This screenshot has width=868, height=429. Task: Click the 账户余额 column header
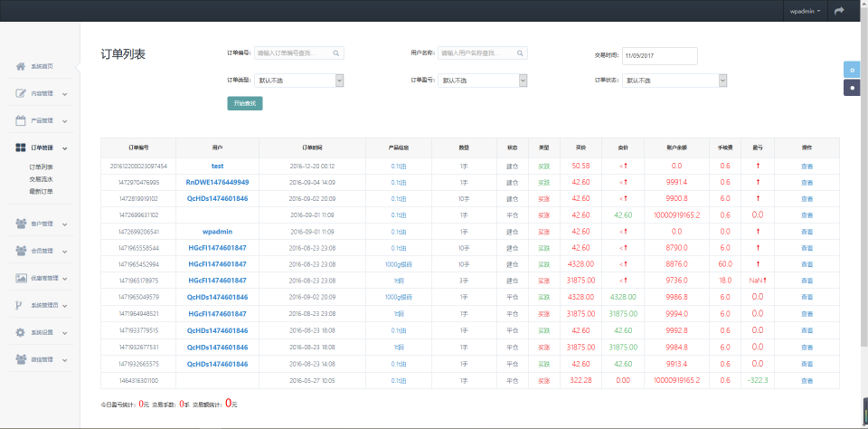coord(676,148)
